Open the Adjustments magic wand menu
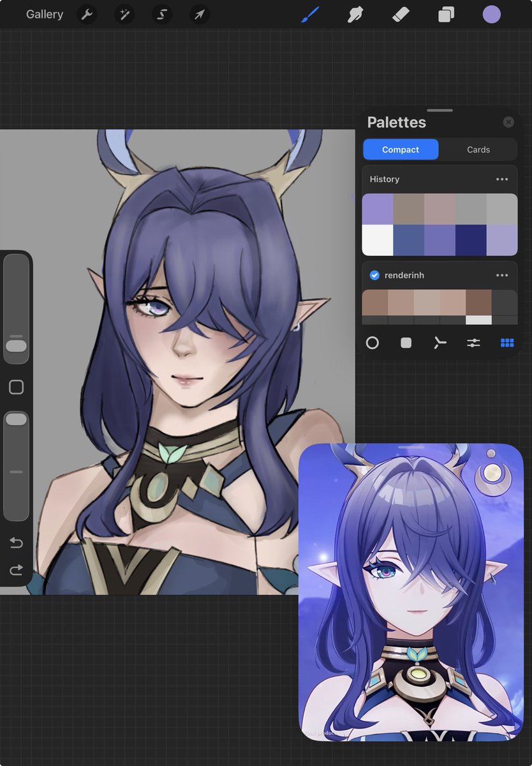The height and width of the screenshot is (766, 532). point(124,14)
